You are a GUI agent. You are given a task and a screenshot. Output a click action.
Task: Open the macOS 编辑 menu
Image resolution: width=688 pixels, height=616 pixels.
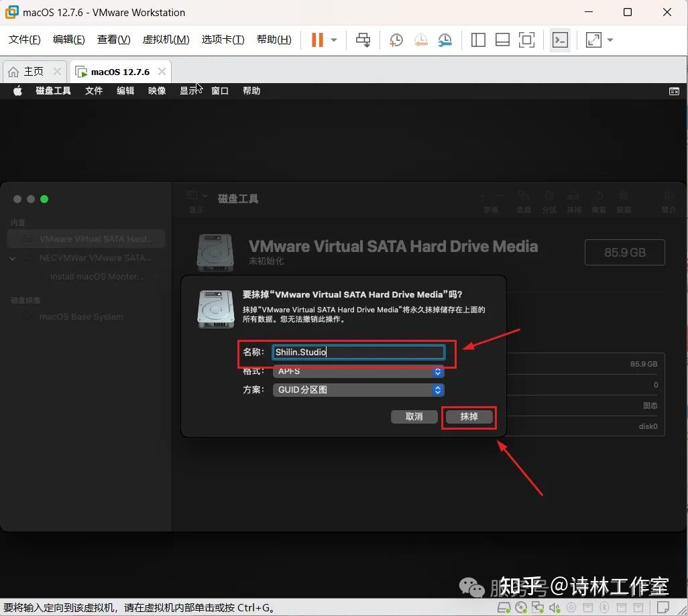(125, 90)
